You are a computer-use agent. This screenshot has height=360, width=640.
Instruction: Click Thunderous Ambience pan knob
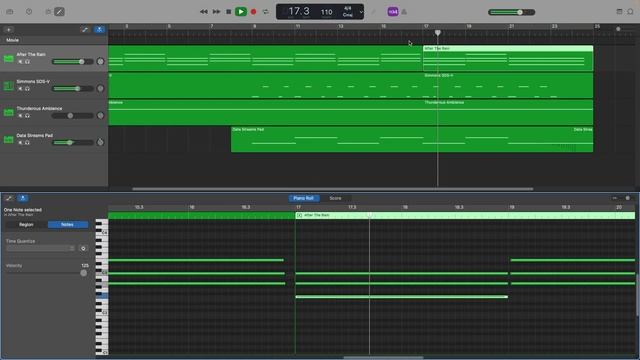coord(100,116)
